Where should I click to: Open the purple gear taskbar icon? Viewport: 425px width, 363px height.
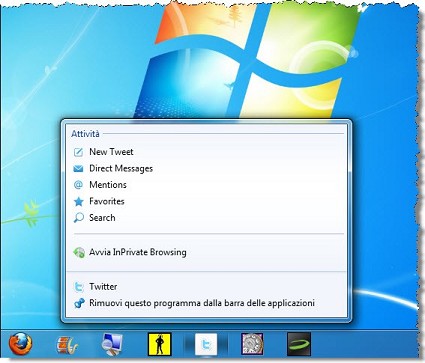252,344
